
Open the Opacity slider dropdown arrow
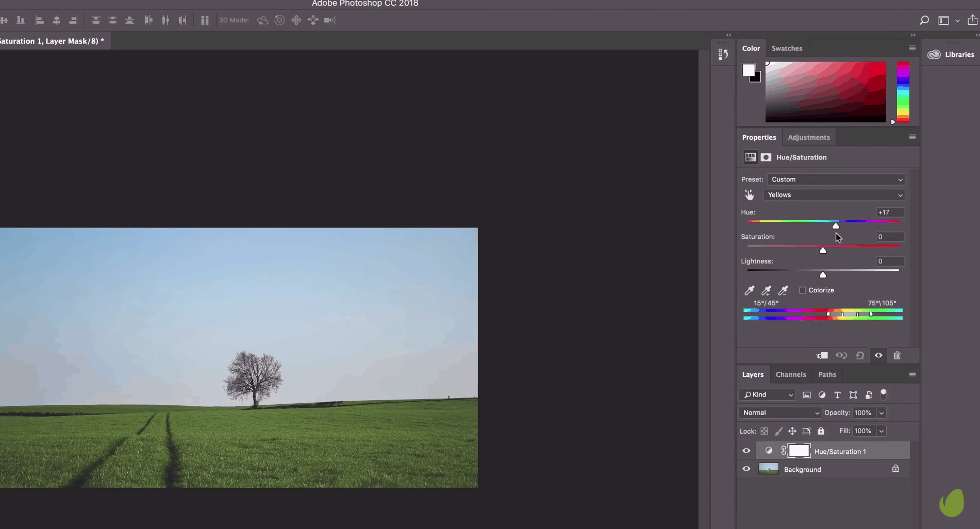pyautogui.click(x=882, y=413)
